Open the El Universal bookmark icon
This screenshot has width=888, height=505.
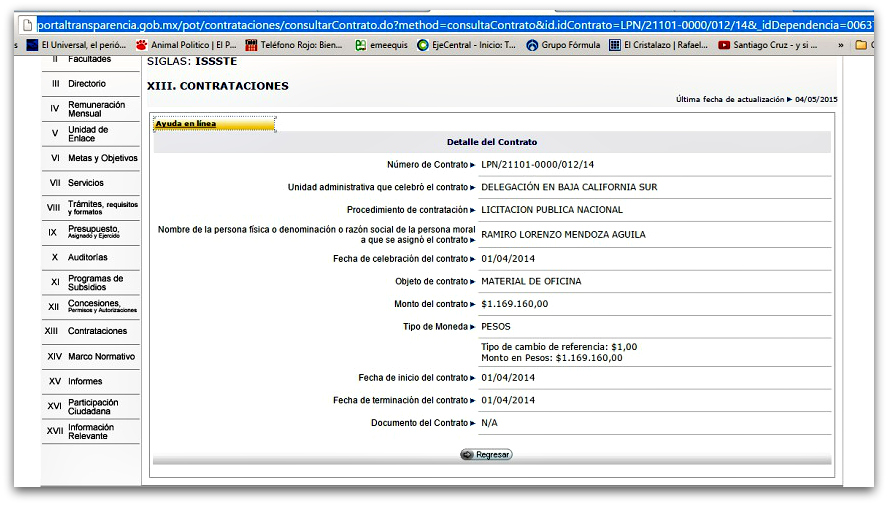pyautogui.click(x=33, y=45)
